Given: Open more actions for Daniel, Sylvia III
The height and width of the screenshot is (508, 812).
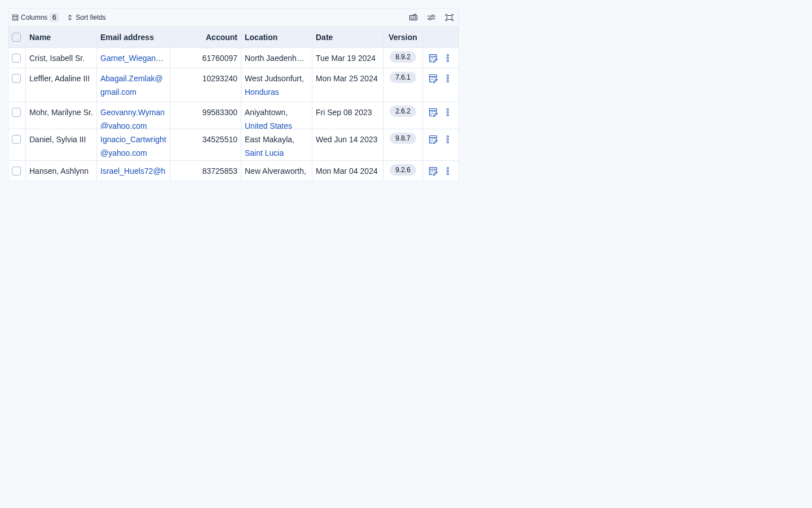Looking at the screenshot, I should pos(448,139).
